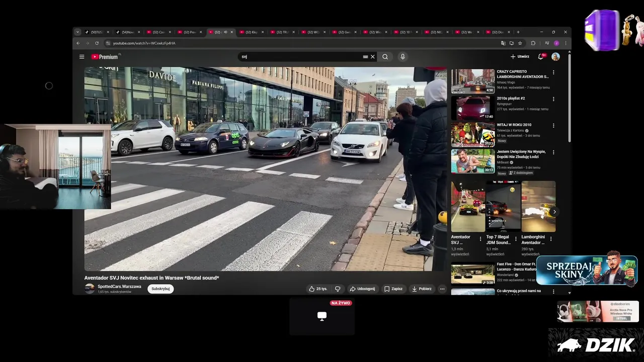644x362 pixels.
Task: Switch to the (32) 10 YouTube tab
Action: 405,32
